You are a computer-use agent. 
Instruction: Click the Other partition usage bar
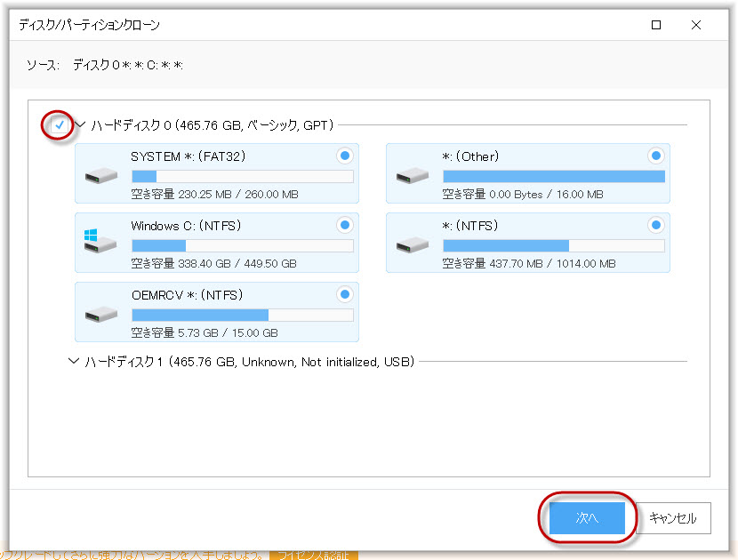point(554,177)
